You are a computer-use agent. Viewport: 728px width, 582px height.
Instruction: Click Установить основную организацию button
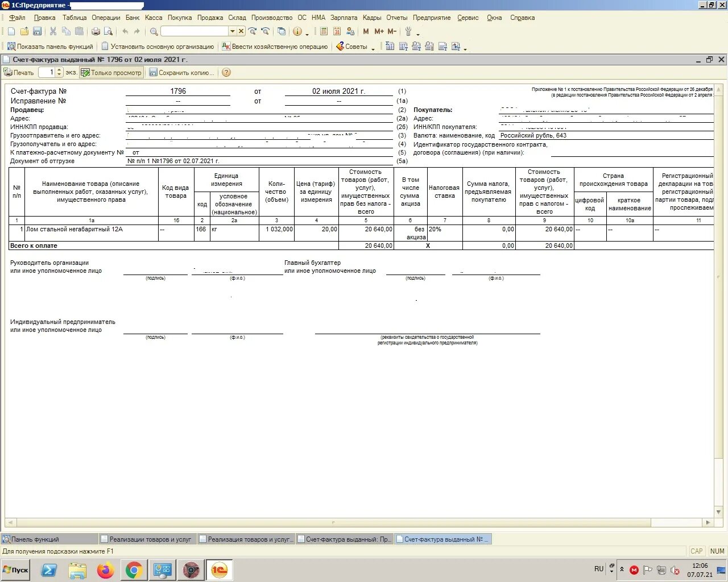(x=158, y=47)
